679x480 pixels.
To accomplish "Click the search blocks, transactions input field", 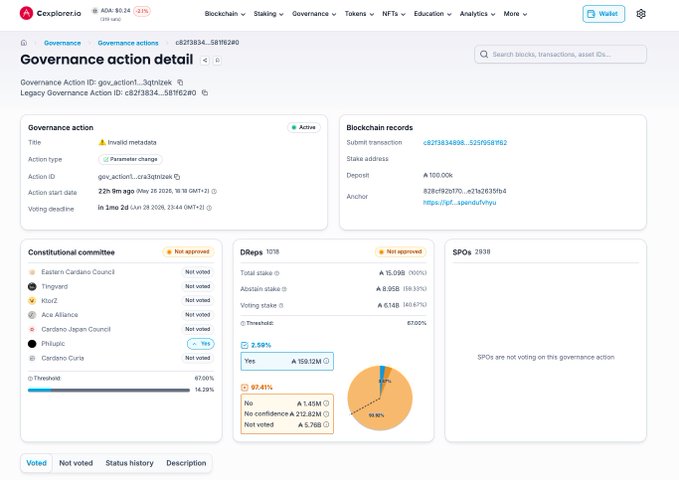I will coord(560,54).
